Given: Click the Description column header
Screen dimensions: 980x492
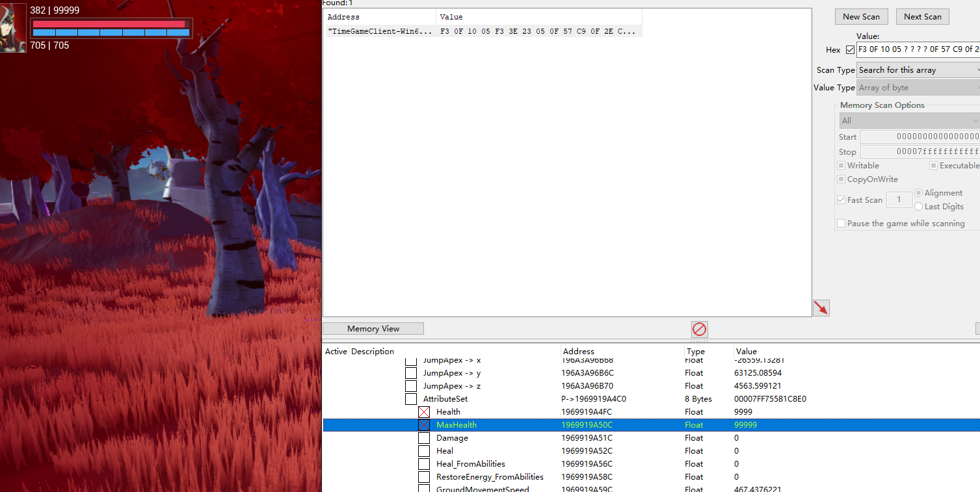Looking at the screenshot, I should [x=373, y=352].
